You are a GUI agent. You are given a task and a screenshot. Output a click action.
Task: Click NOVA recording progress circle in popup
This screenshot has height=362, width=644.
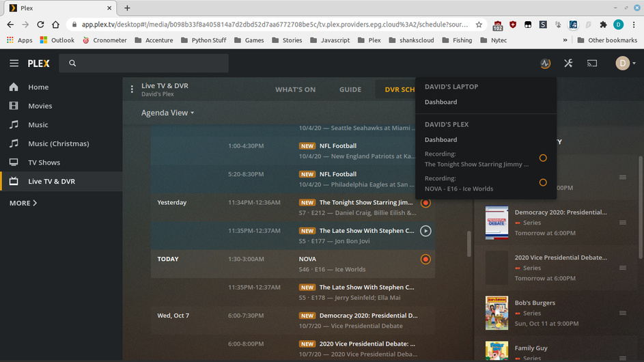[x=543, y=182]
